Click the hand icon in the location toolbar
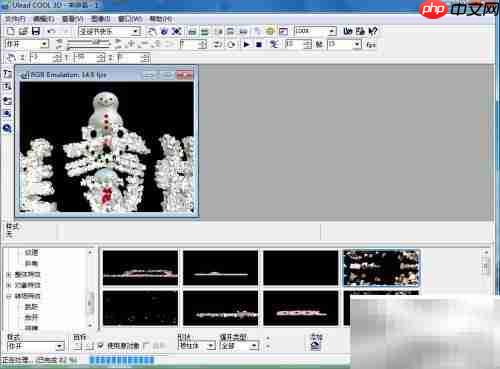This screenshot has height=369, width=500. pyautogui.click(x=11, y=58)
